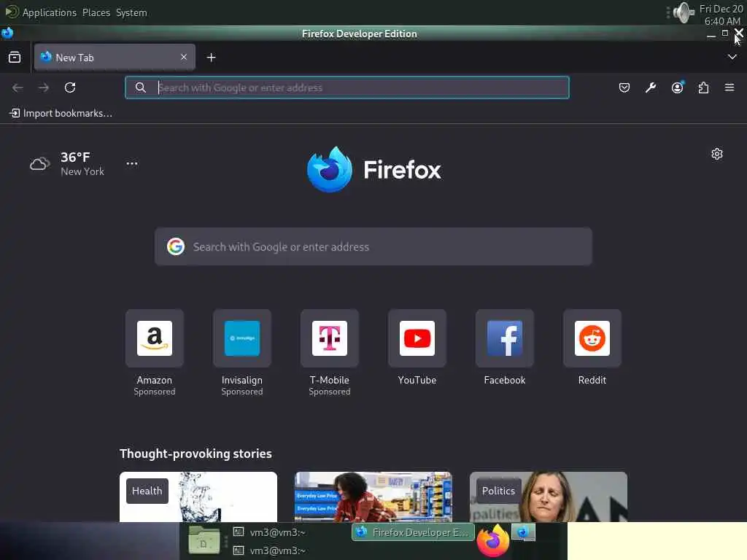Open the Politics story card
This screenshot has width=747, height=560.
click(549, 497)
